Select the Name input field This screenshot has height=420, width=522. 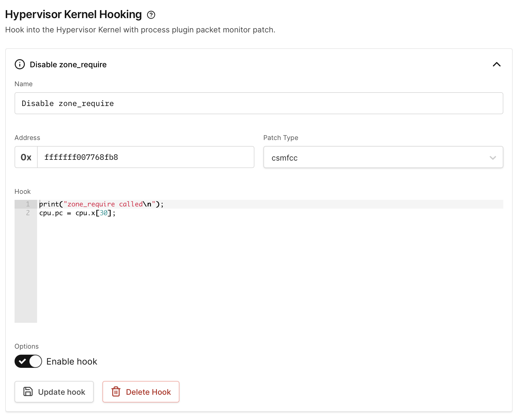point(258,103)
